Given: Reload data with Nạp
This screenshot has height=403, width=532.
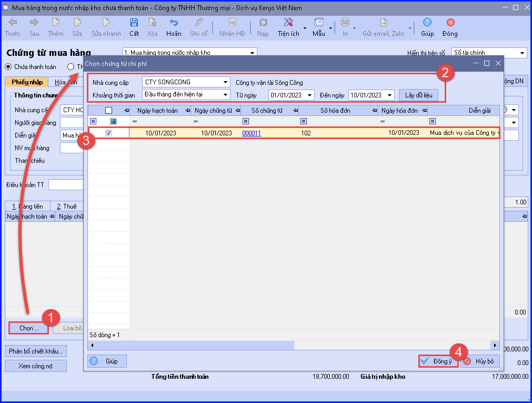Looking at the screenshot, I should point(263,27).
